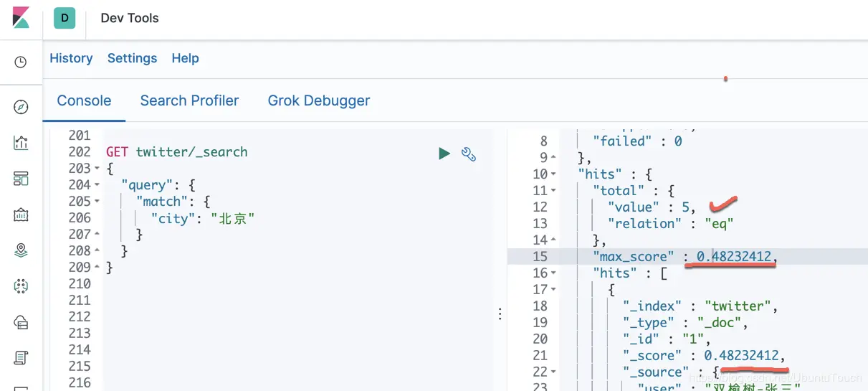Open request options wrench icon
The image size is (868, 391).
[x=469, y=154]
